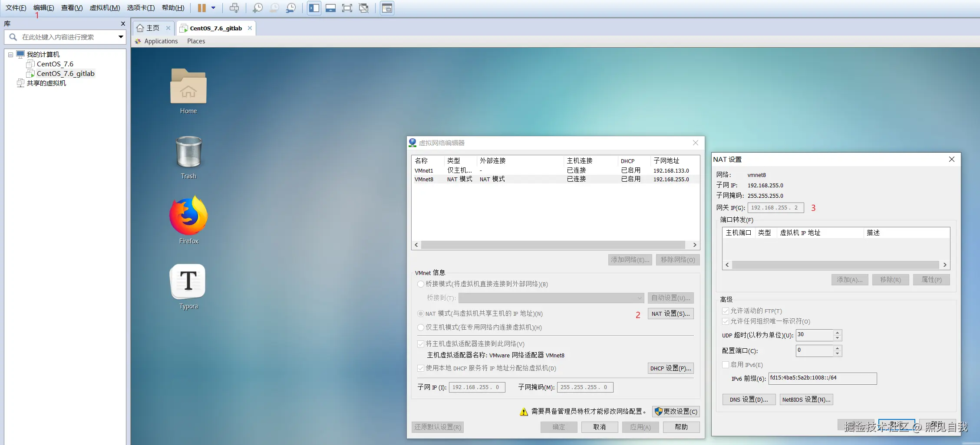Open the library search filter dropdown

pyautogui.click(x=121, y=37)
